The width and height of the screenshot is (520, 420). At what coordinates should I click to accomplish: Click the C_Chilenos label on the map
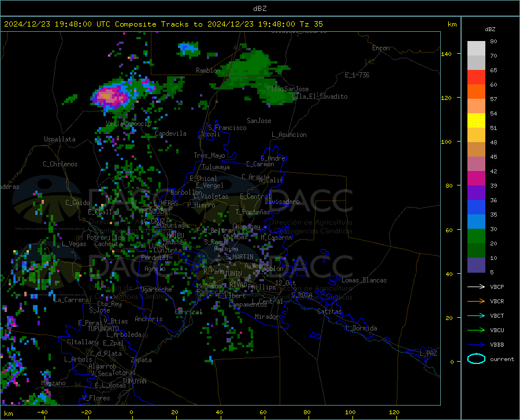[60, 164]
